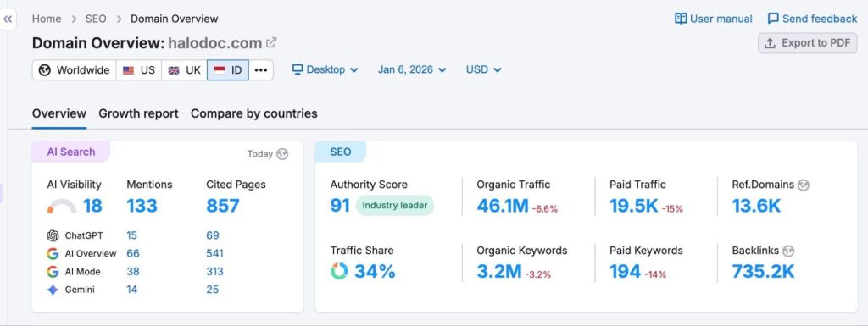Open the Desktop device dropdown
Screen dimensions: 868x326
pyautogui.click(x=325, y=69)
